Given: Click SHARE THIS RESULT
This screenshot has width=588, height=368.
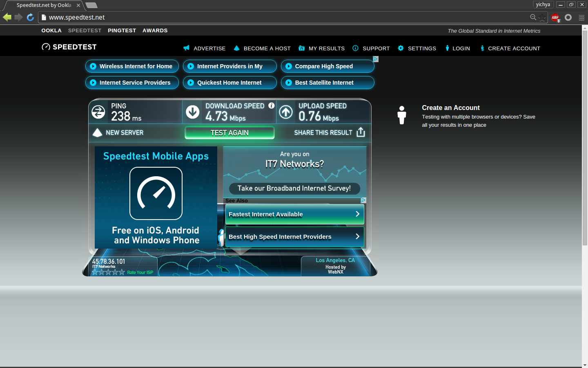Looking at the screenshot, I should point(323,132).
